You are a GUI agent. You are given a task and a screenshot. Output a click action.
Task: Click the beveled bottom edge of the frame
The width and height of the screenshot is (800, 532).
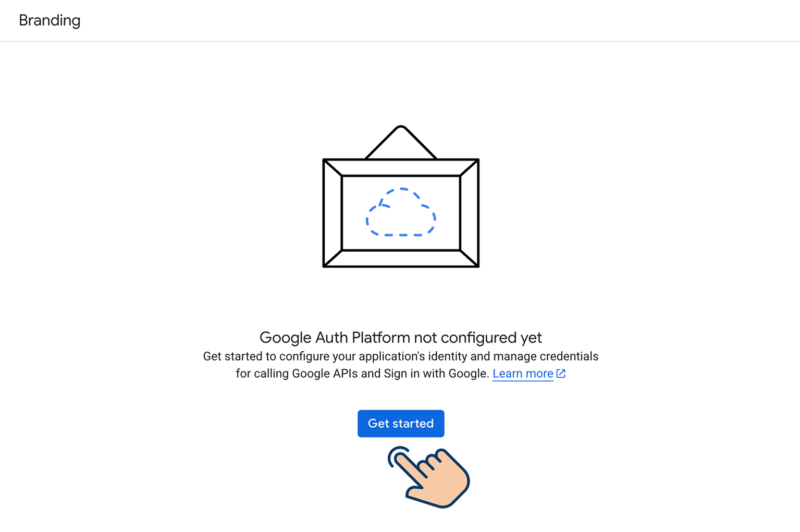pyautogui.click(x=401, y=258)
